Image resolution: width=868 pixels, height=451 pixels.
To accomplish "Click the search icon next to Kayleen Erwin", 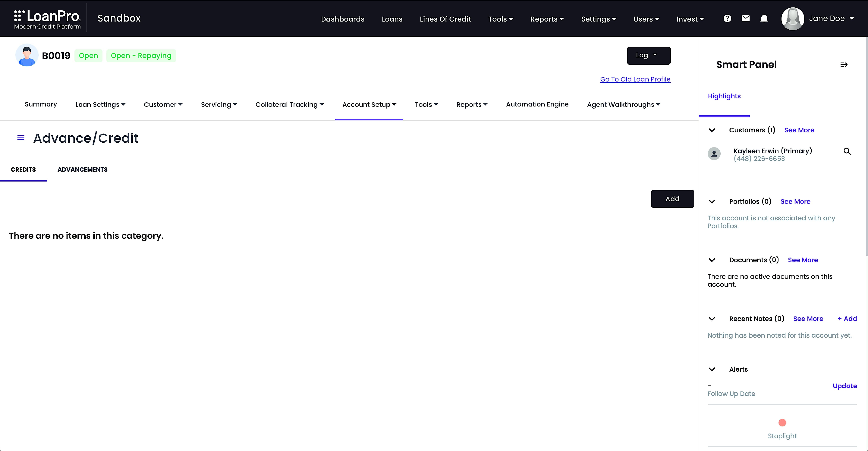I will pyautogui.click(x=847, y=152).
